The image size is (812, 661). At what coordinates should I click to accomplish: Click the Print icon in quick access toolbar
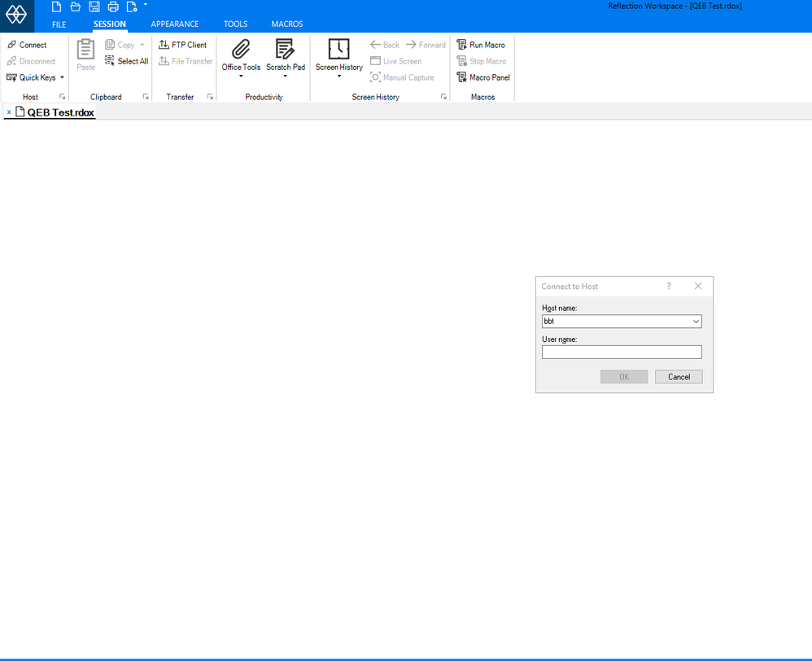point(113,7)
